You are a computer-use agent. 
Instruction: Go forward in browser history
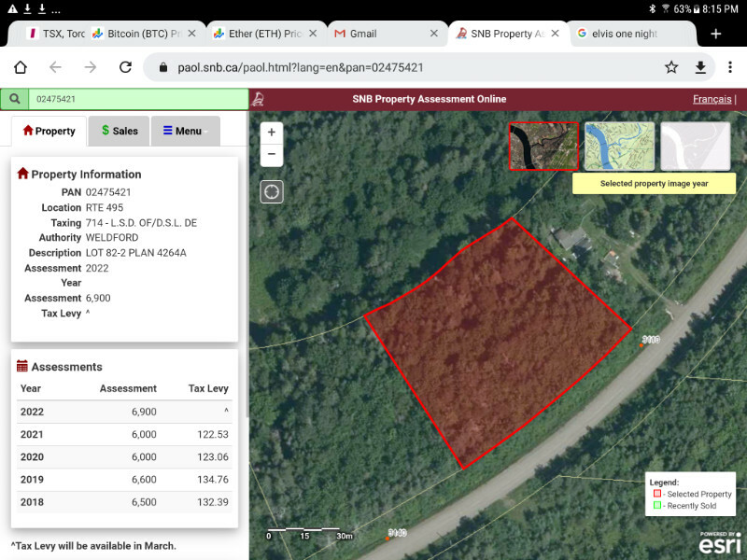point(90,67)
